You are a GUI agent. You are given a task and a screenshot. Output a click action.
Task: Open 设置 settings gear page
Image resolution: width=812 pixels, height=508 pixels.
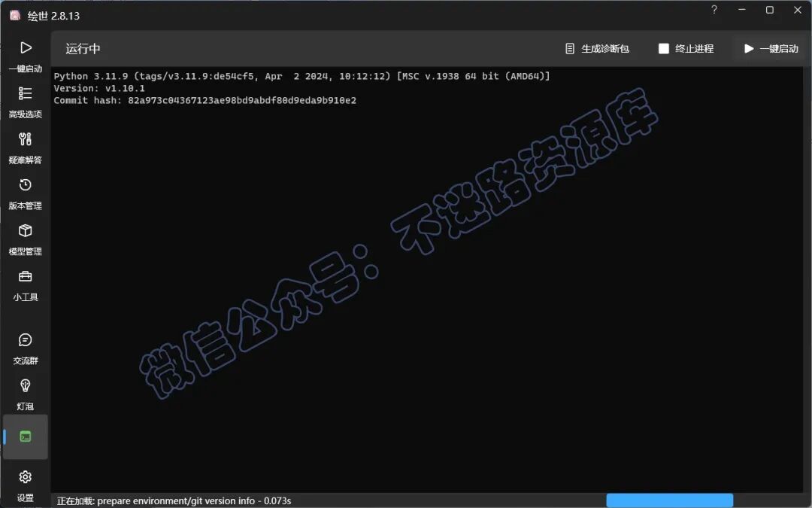click(26, 485)
